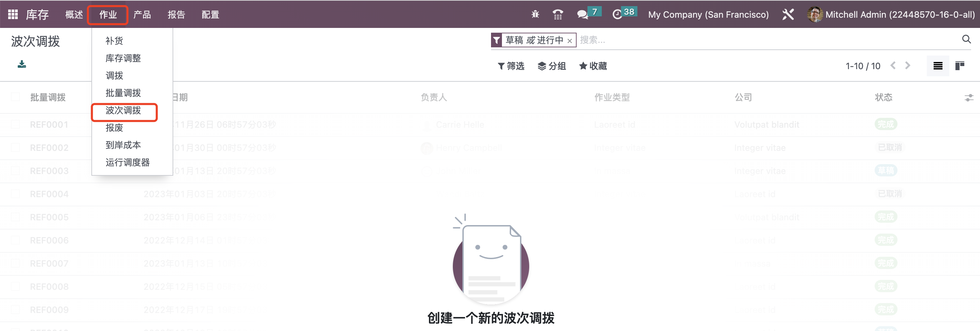Check the REF0008 row checkbox
The height and width of the screenshot is (331, 980).
(16, 287)
